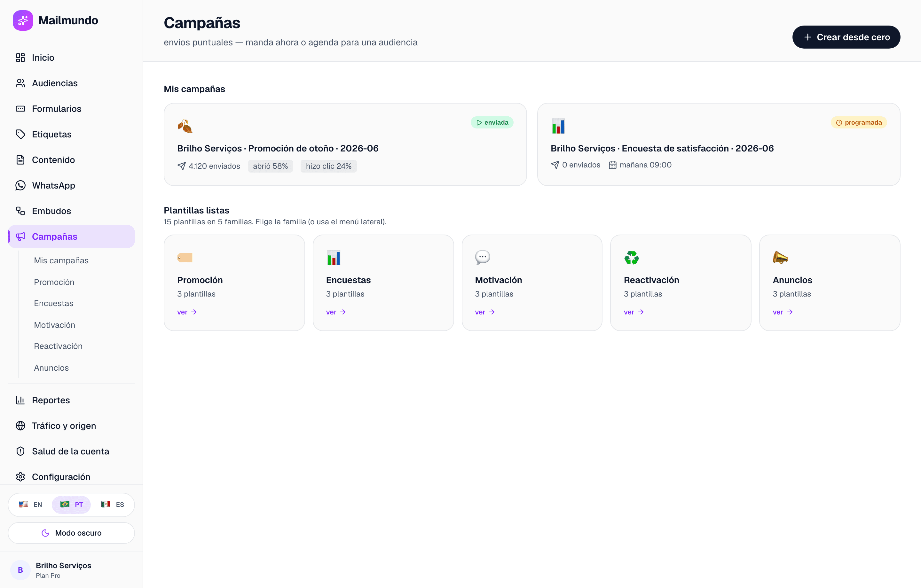Click the hizo clic 24% chip
Image resolution: width=921 pixels, height=588 pixels.
tap(328, 166)
